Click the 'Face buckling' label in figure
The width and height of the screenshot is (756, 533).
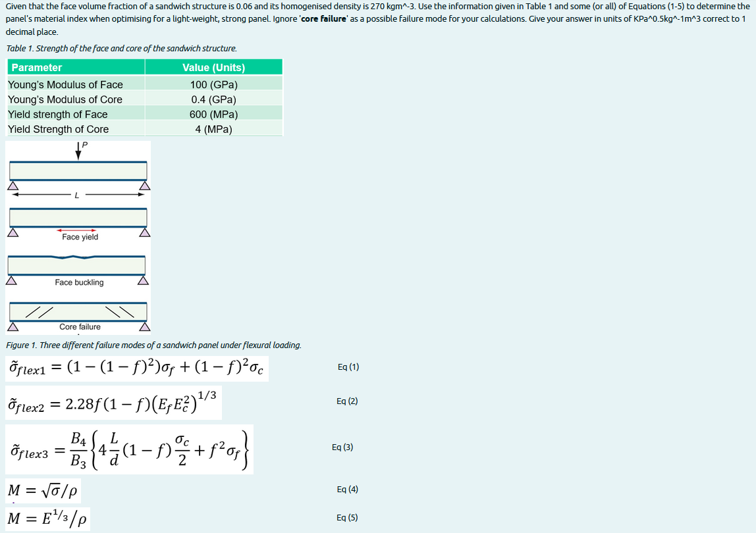tap(79, 282)
